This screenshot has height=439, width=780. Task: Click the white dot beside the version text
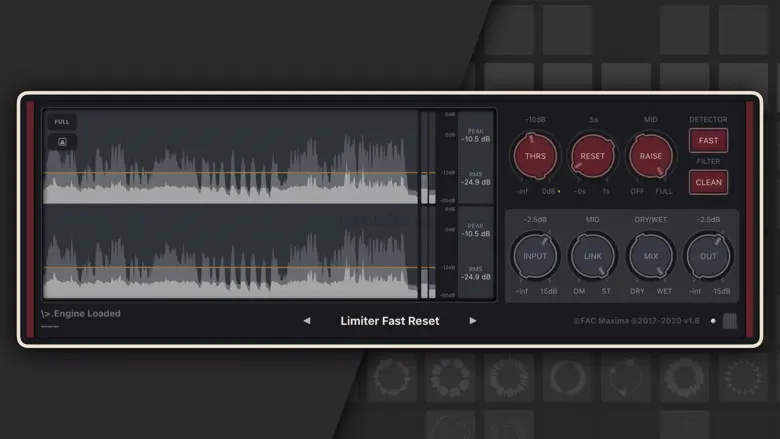coord(713,321)
